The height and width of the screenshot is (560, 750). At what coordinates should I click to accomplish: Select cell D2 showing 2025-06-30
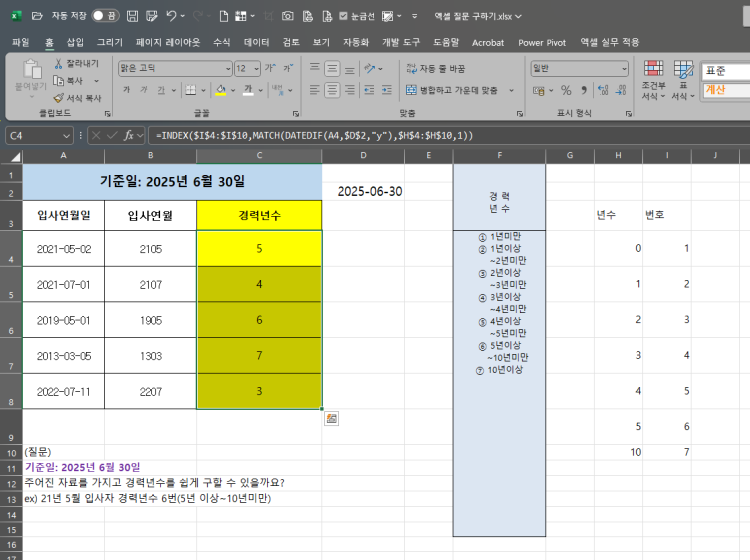point(363,191)
